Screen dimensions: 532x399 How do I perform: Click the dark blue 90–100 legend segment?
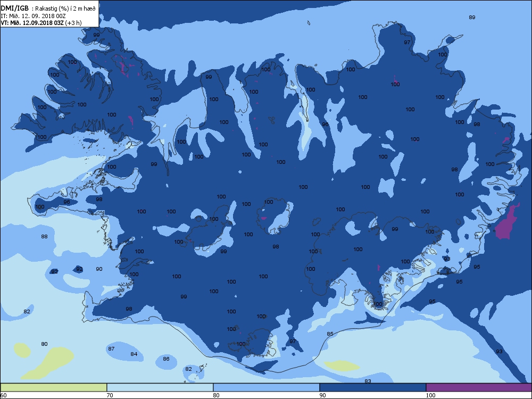click(372, 387)
